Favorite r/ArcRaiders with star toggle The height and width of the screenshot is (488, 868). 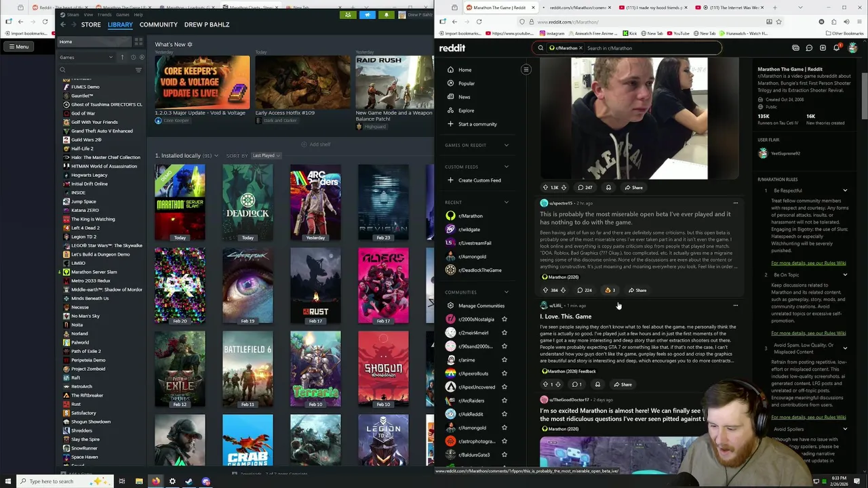[x=504, y=401]
